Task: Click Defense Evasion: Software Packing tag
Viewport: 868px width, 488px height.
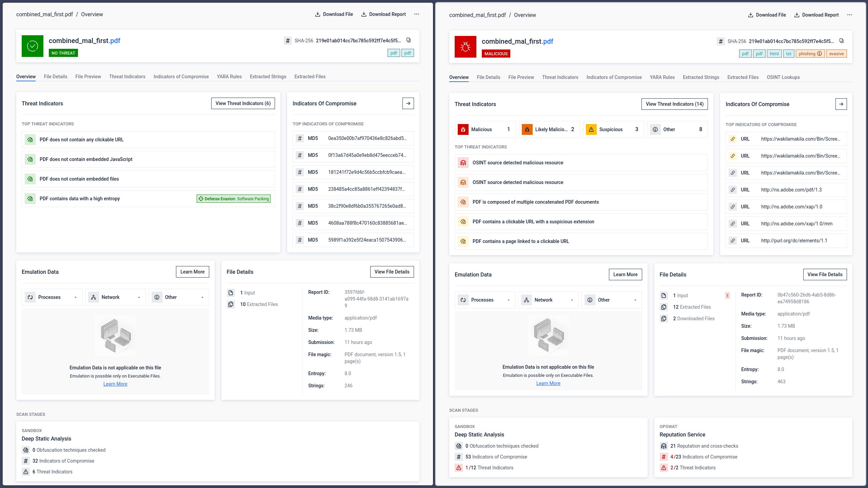Action: tap(234, 199)
